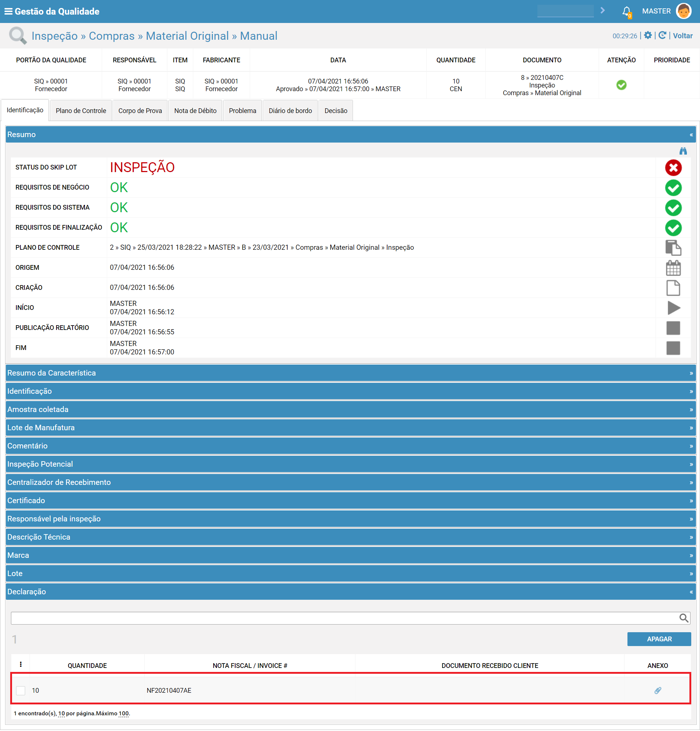Click the APAGAR button
Viewport: 700px width, 731px height.
pyautogui.click(x=659, y=639)
